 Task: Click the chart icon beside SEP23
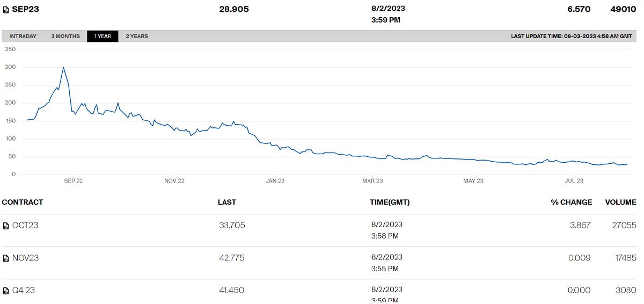click(x=6, y=10)
